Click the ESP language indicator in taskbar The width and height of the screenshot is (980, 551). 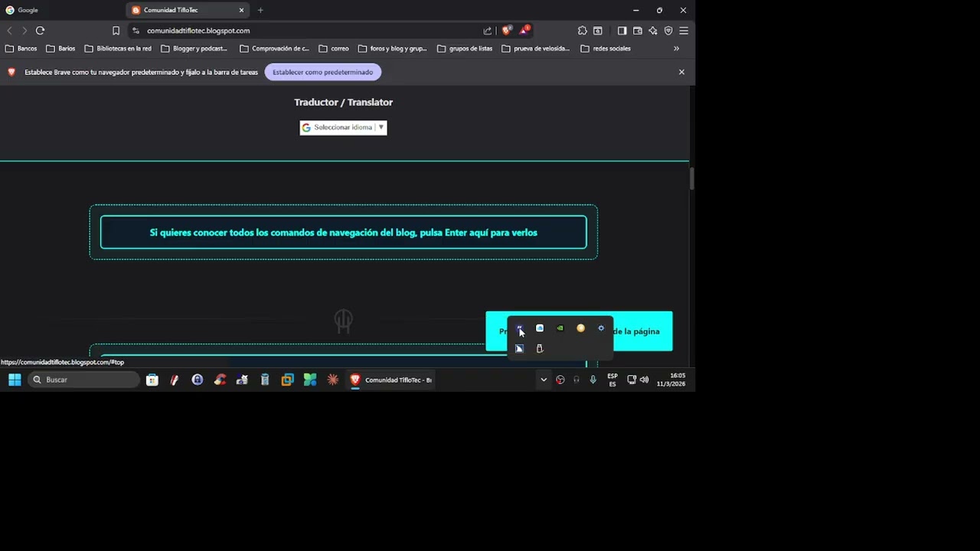click(x=612, y=380)
